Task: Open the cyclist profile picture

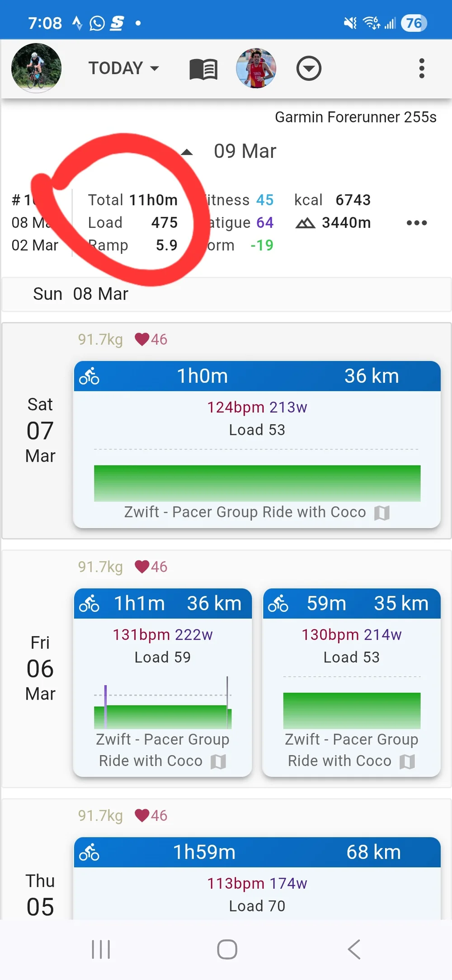Action: click(x=36, y=68)
